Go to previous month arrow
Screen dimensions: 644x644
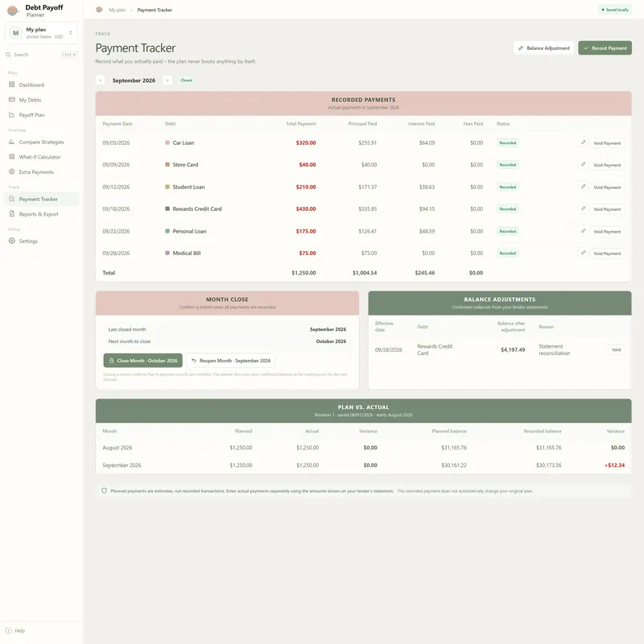[x=100, y=80]
